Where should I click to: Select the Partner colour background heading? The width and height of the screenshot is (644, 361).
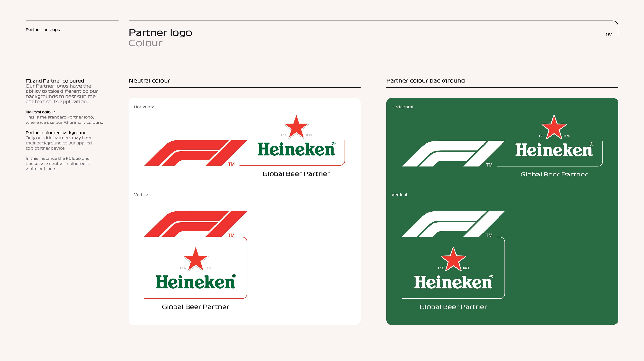[x=425, y=81]
